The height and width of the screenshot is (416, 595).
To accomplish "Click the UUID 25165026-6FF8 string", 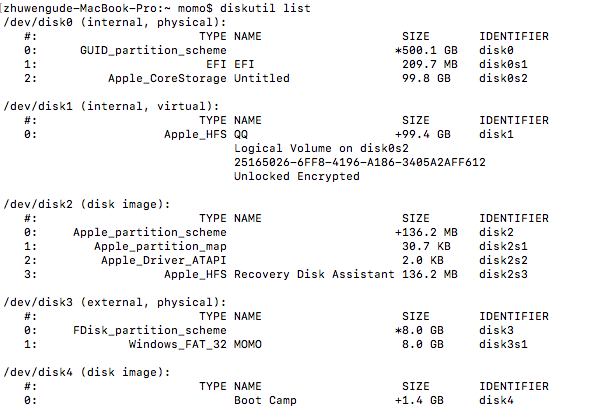I will (360, 162).
